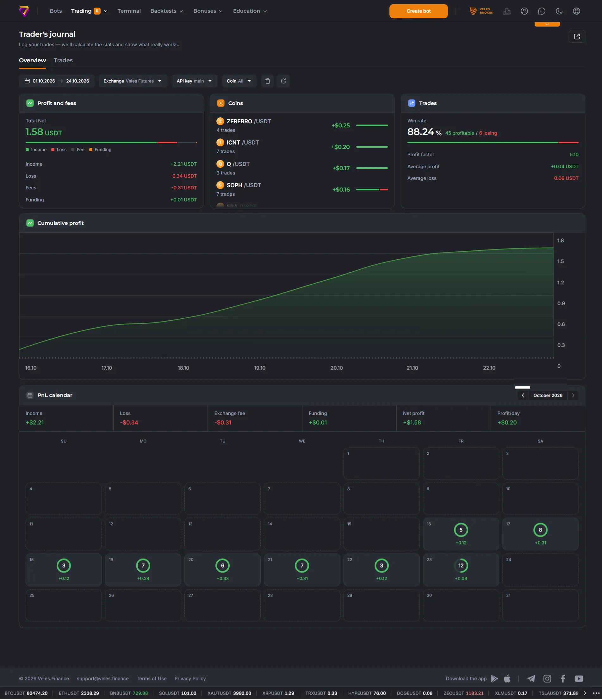Viewport: 602px width, 700px height.
Task: Go to next calendar month
Action: point(573,395)
